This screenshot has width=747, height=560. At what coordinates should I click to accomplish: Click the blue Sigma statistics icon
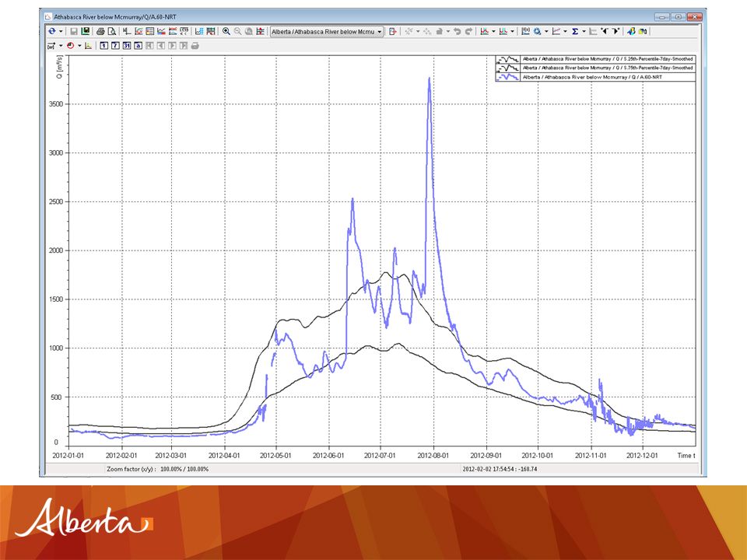click(575, 31)
